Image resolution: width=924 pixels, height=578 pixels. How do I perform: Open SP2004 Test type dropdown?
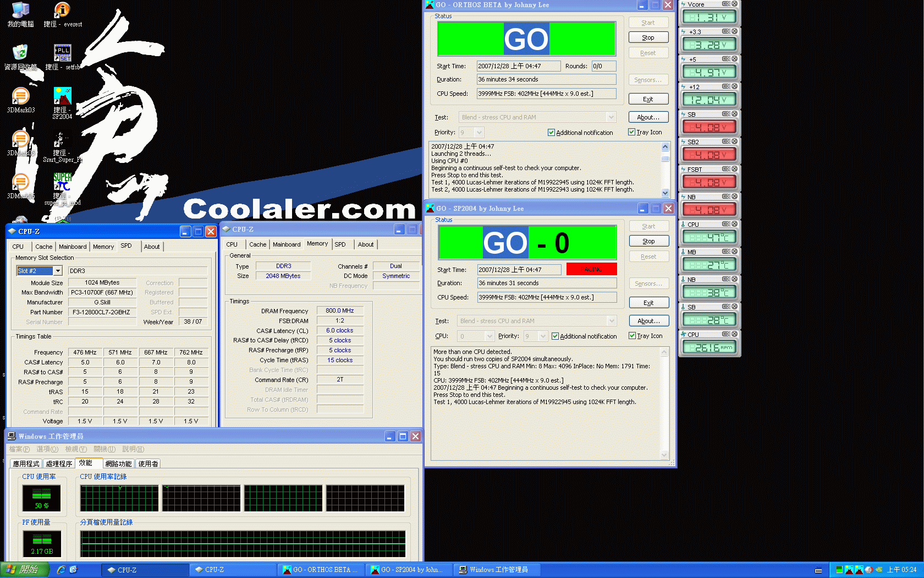611,321
